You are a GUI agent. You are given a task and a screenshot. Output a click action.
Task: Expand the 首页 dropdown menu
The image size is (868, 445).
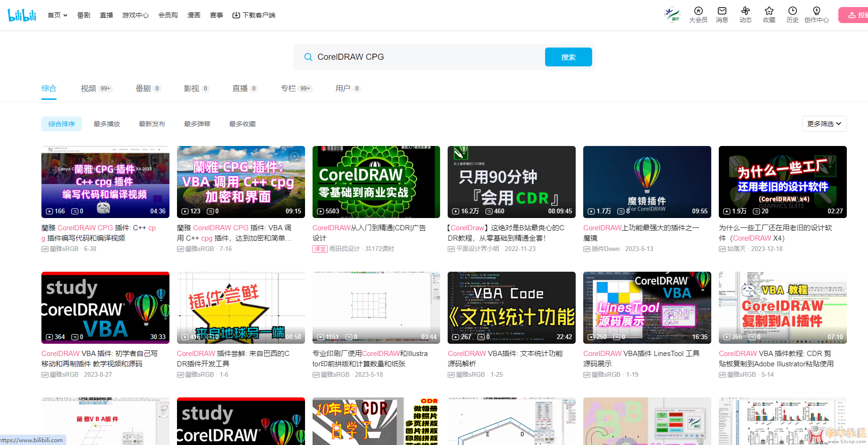tap(57, 15)
